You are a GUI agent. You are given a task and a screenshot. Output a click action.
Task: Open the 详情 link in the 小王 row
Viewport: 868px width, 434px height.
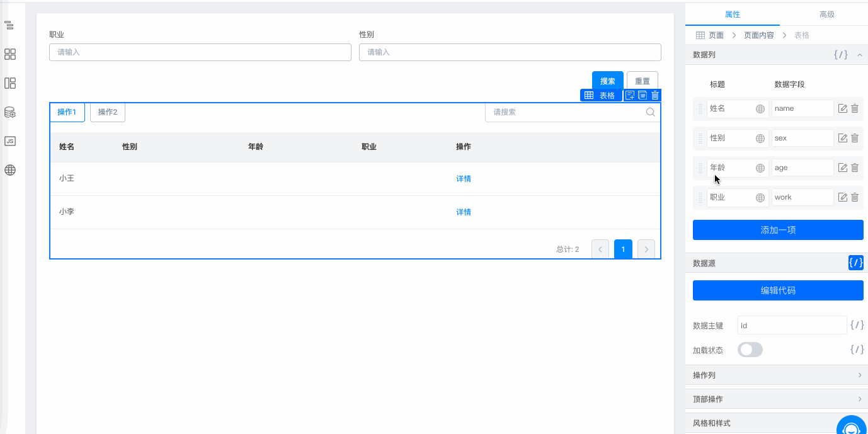point(464,179)
